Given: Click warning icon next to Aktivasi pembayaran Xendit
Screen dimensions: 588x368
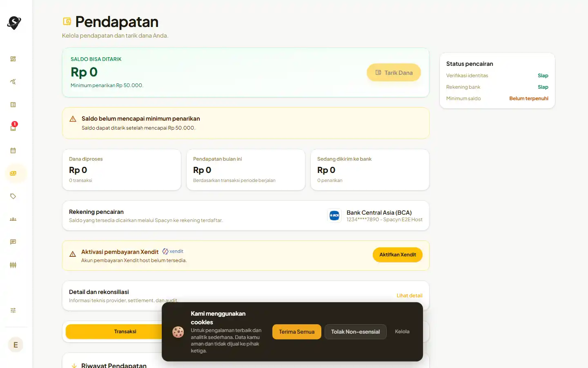Looking at the screenshot, I should (x=73, y=254).
